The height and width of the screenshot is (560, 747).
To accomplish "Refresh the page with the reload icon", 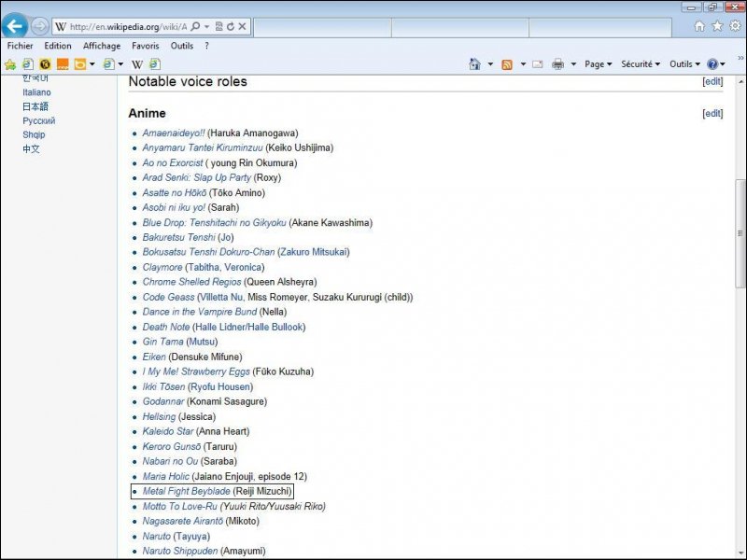I will [231, 27].
